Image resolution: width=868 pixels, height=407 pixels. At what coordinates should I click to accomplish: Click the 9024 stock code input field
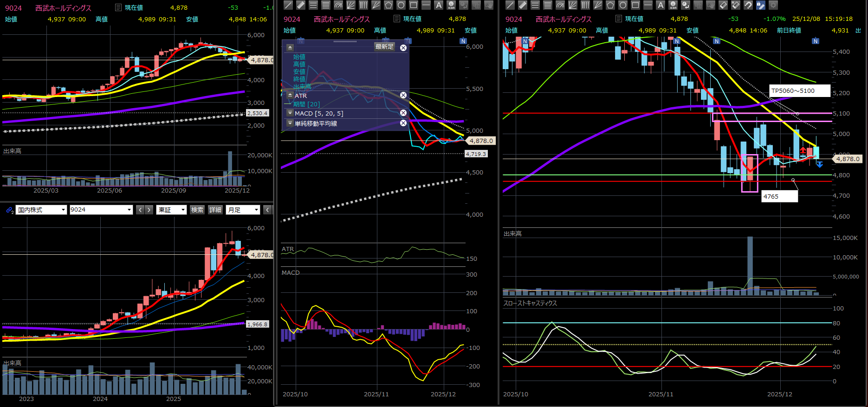click(x=97, y=210)
